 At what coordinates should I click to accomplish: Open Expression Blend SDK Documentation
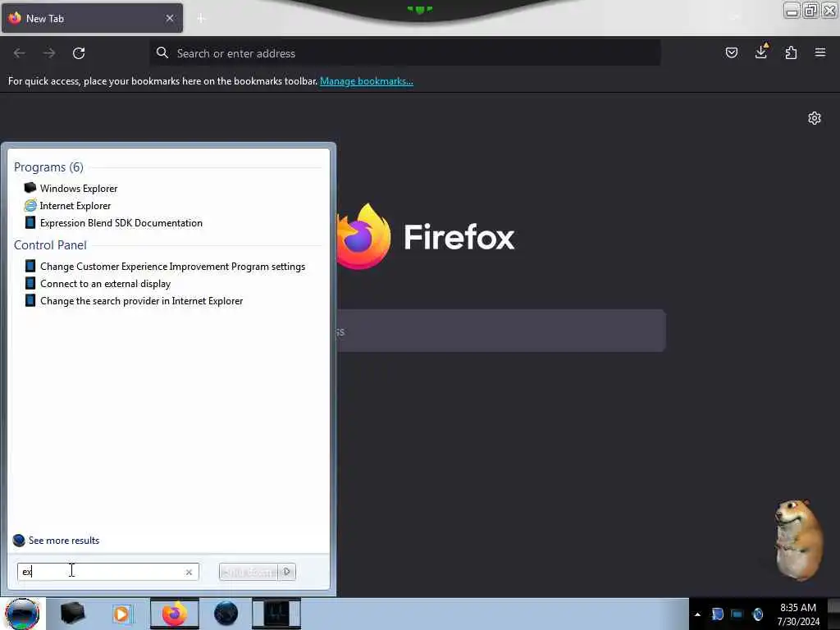[x=121, y=223]
